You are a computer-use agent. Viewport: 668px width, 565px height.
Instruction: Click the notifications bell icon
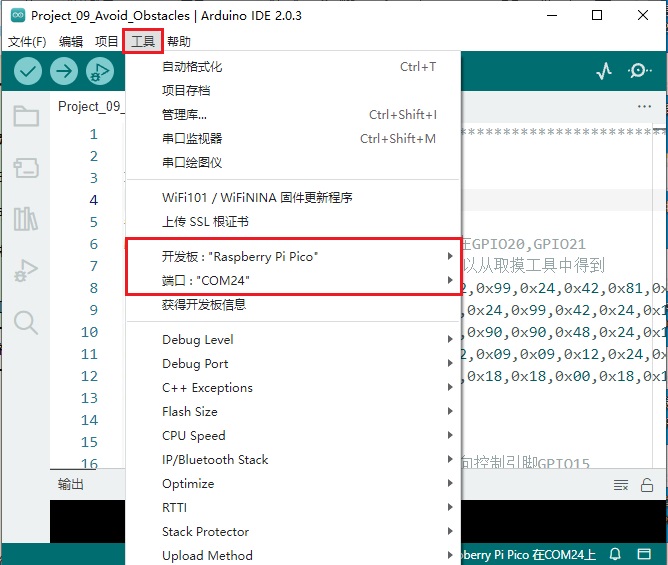[615, 554]
